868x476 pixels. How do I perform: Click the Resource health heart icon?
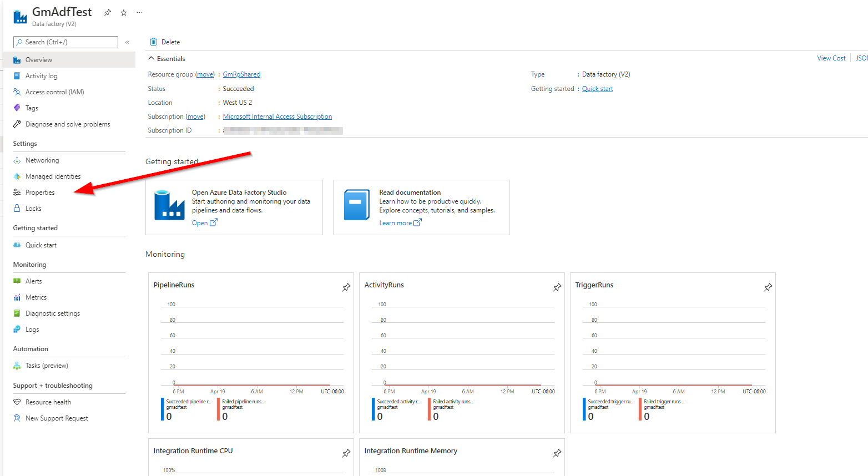point(17,402)
